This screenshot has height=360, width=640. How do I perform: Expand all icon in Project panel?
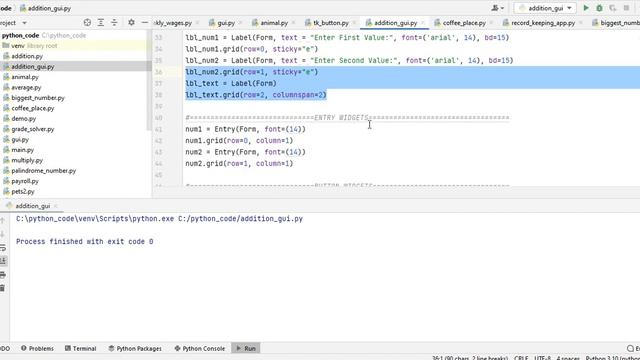100,23
